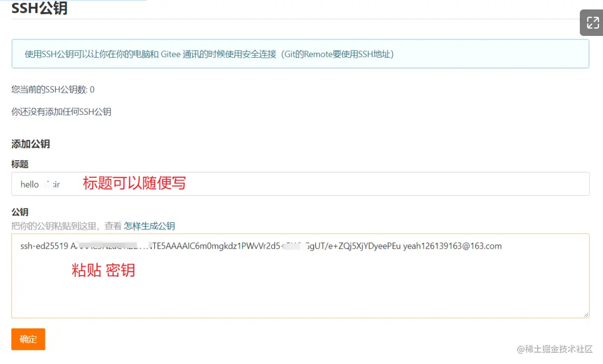Click the 你还没有添加任何SSH公钥 message

pyautogui.click(x=62, y=112)
